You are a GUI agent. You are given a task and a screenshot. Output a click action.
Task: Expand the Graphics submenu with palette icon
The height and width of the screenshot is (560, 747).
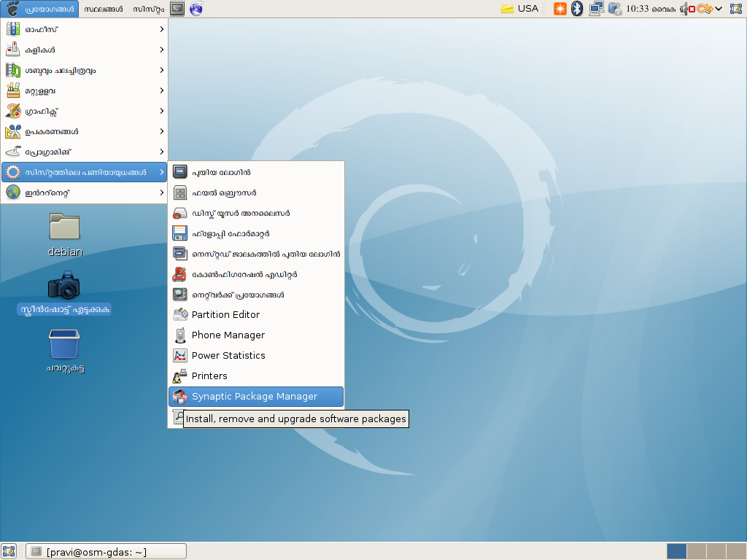coord(84,111)
